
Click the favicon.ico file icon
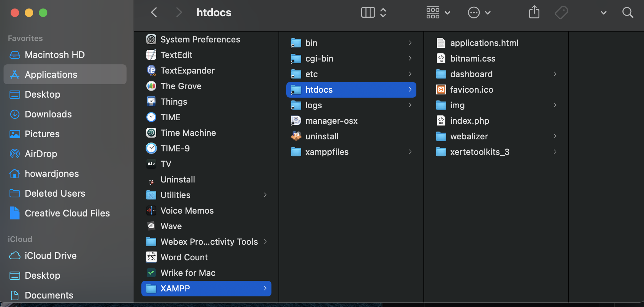[441, 89]
